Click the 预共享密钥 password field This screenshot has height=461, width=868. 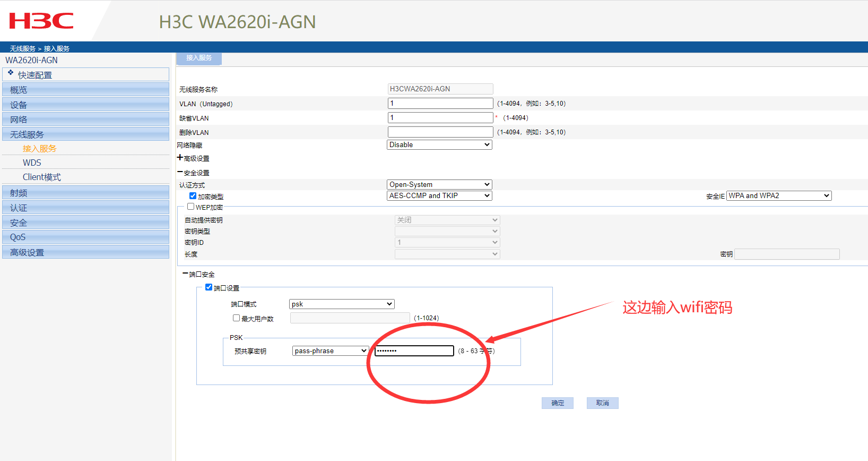pyautogui.click(x=414, y=351)
